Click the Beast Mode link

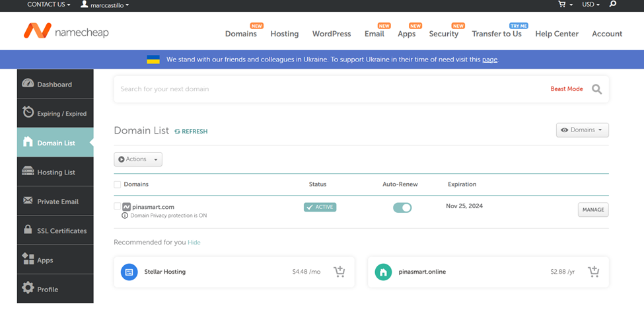[566, 89]
